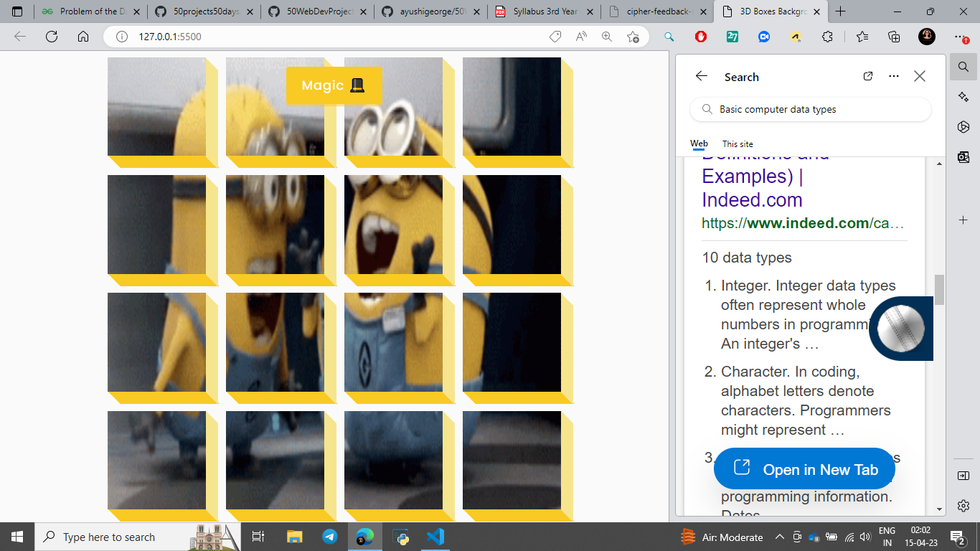Open the green 27 calendar extension

(732, 37)
